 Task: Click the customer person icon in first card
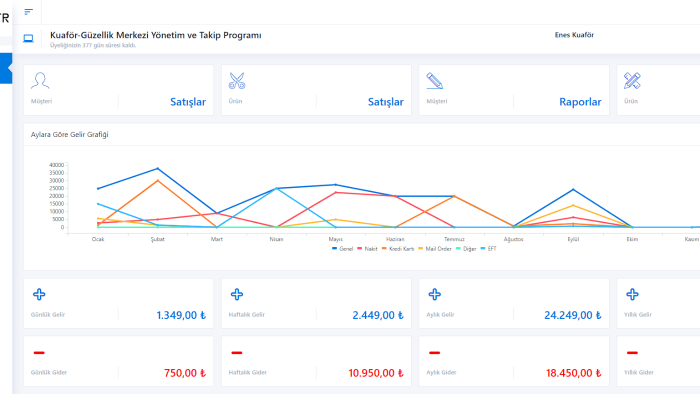coord(40,81)
